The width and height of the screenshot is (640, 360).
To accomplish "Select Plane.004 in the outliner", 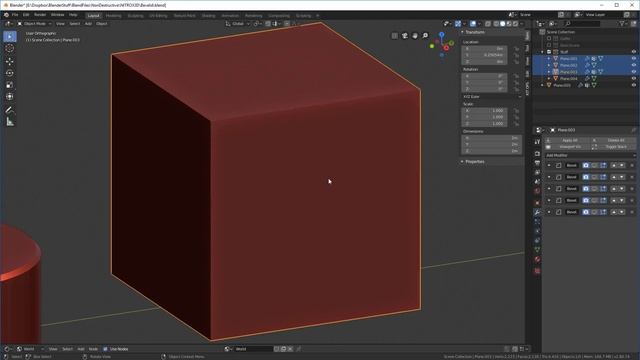I will coord(569,78).
